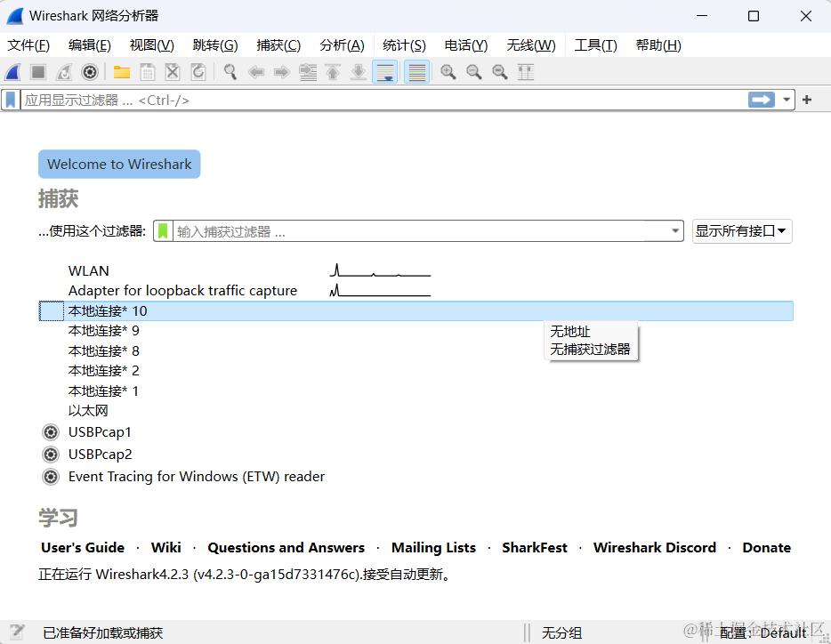
Task: Open the SharkFest link
Action: tap(535, 548)
